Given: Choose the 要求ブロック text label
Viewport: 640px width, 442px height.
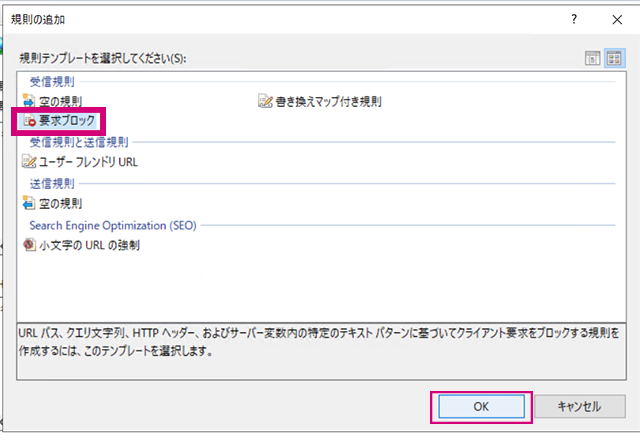Looking at the screenshot, I should (67, 121).
